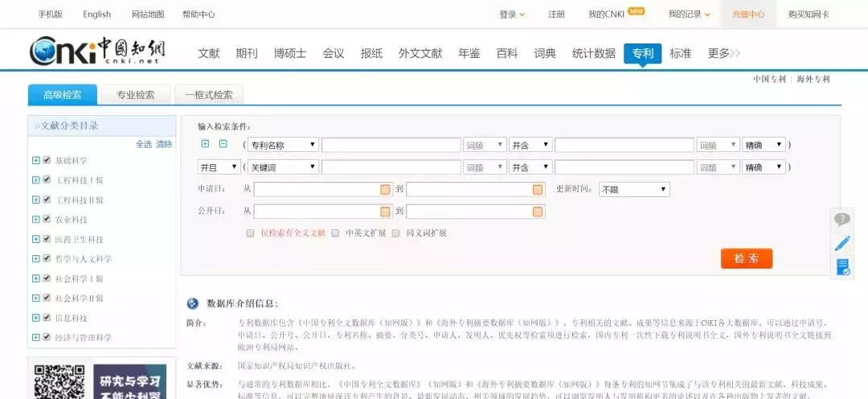Image resolution: width=868 pixels, height=399 pixels.
Task: Click the orange 检索 search button
Action: click(x=746, y=258)
